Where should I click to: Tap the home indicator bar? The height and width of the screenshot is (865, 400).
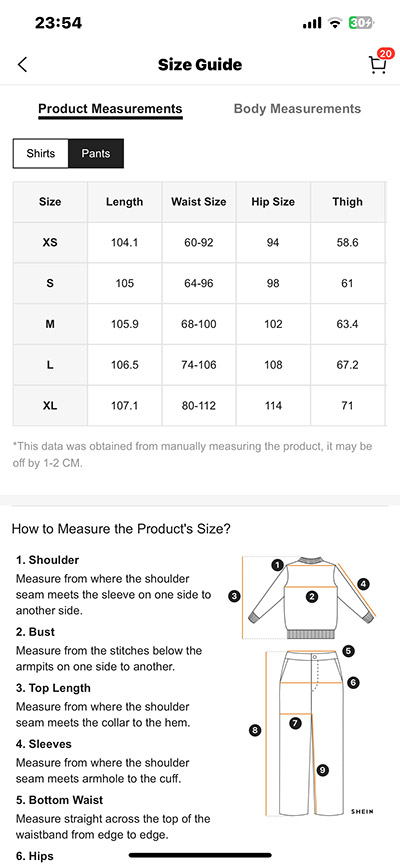pos(200,855)
